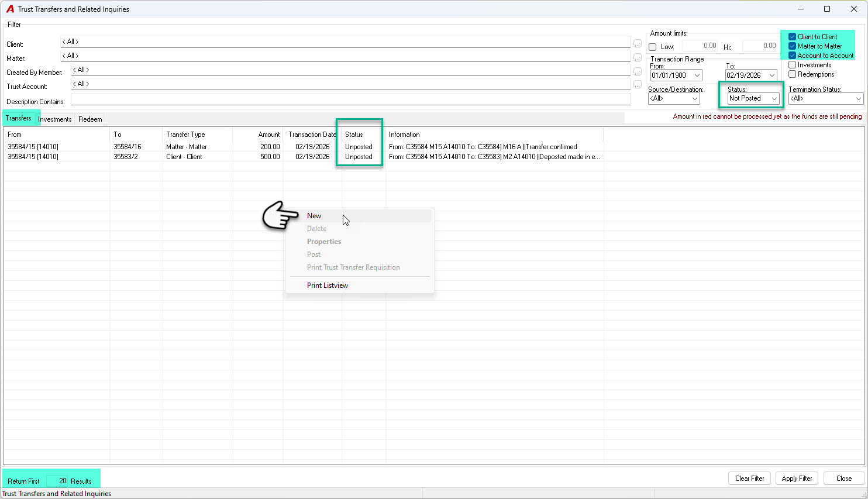Switch to the Transfers tab
868x499 pixels.
(x=19, y=118)
